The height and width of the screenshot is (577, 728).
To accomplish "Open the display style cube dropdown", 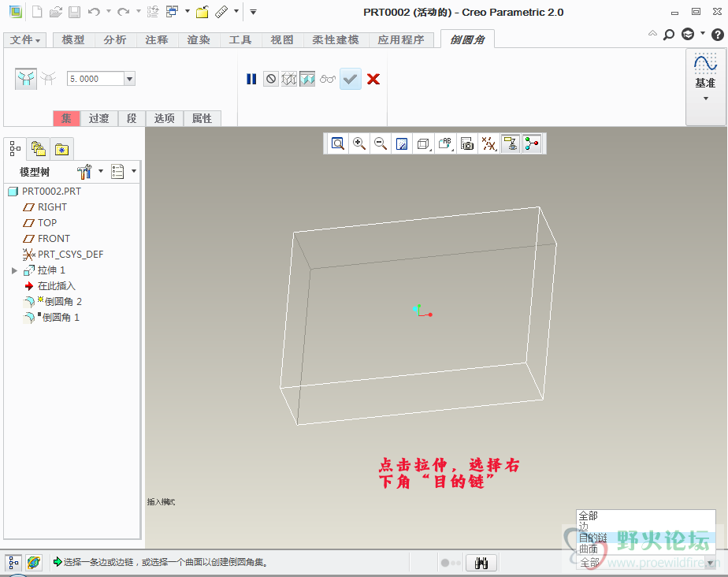I will click(x=423, y=143).
